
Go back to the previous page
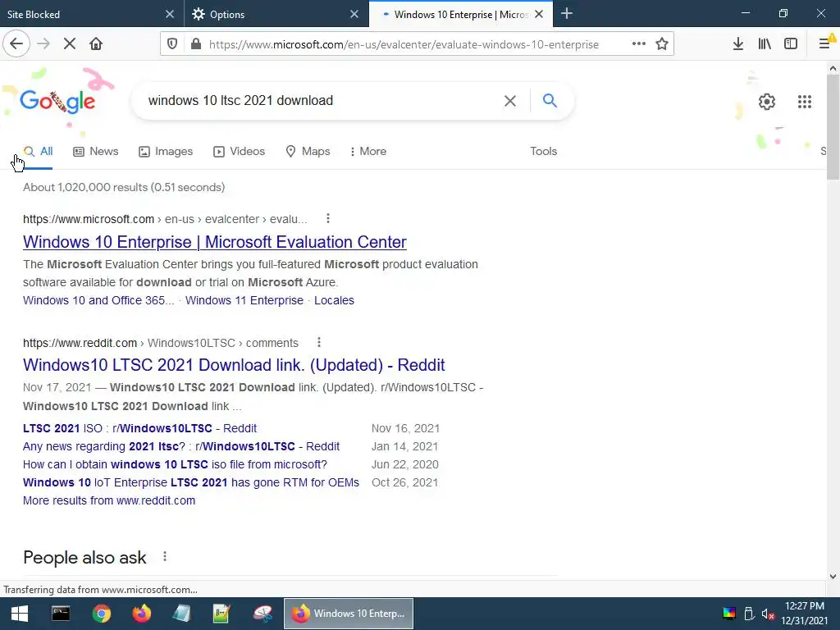coord(16,44)
